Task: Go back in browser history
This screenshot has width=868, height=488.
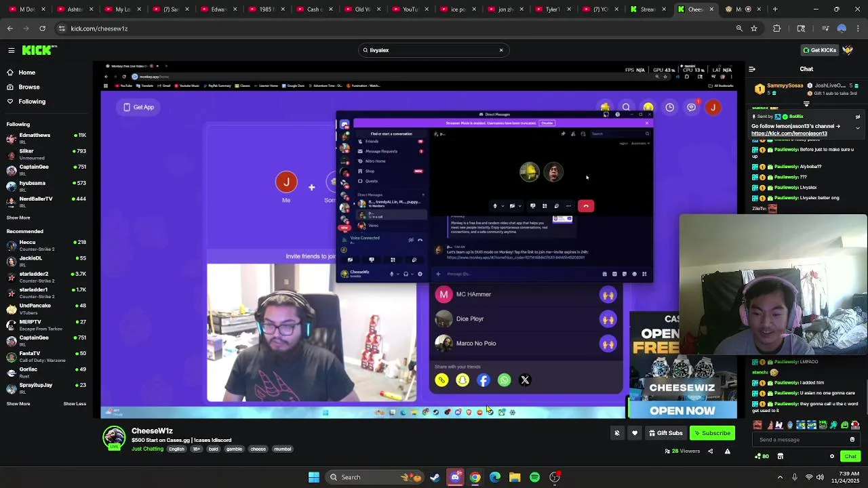Action: pos(9,28)
